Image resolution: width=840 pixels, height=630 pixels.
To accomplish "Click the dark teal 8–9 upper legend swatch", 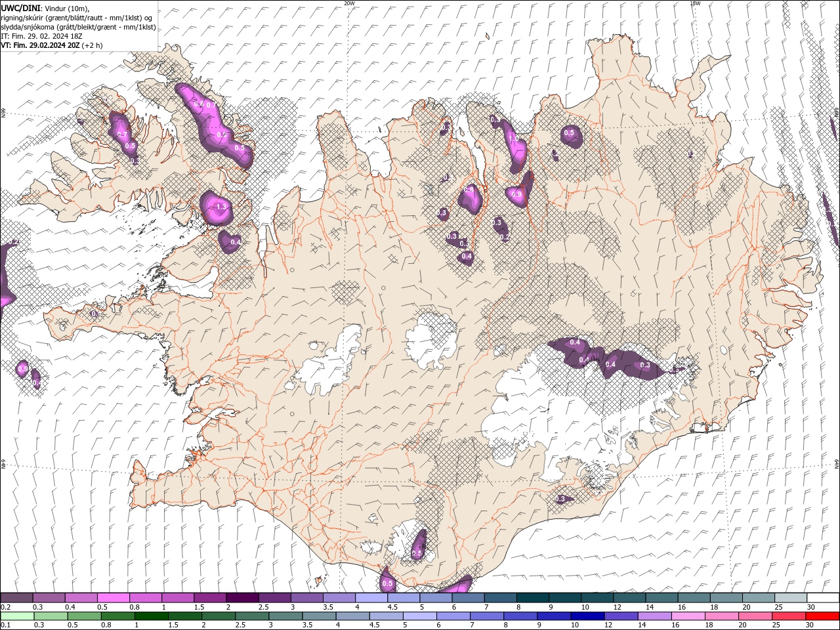I will pyautogui.click(x=532, y=598).
